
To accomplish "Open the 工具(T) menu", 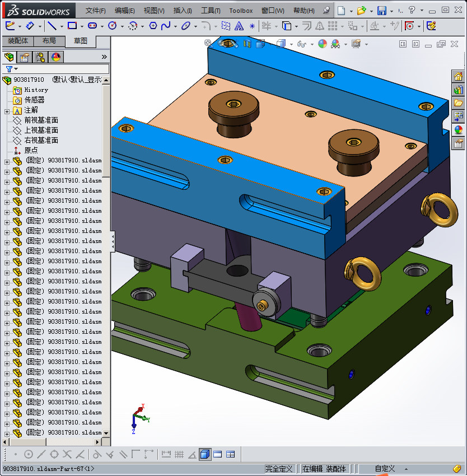I will pos(211,11).
